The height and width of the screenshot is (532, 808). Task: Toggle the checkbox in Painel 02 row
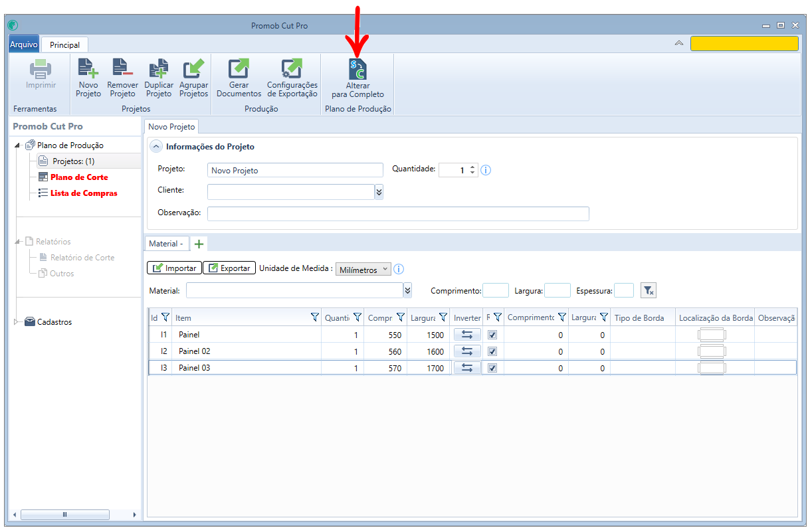(x=492, y=351)
